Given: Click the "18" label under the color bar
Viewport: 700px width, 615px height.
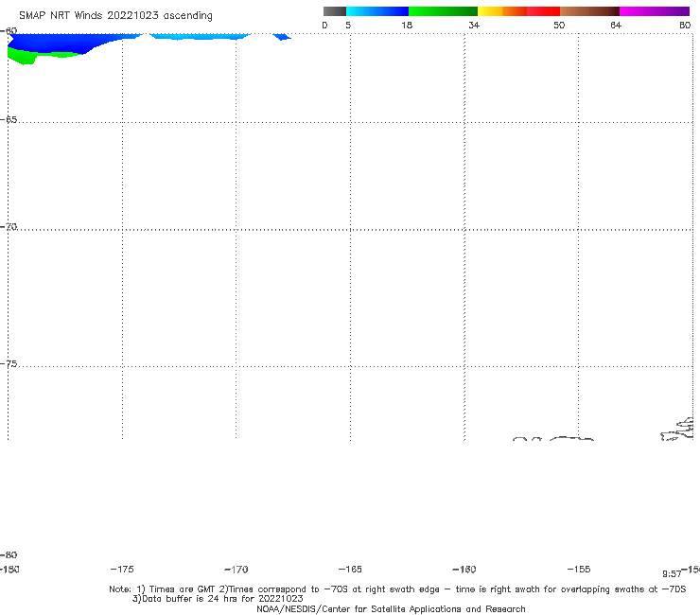Looking at the screenshot, I should click(x=407, y=25).
